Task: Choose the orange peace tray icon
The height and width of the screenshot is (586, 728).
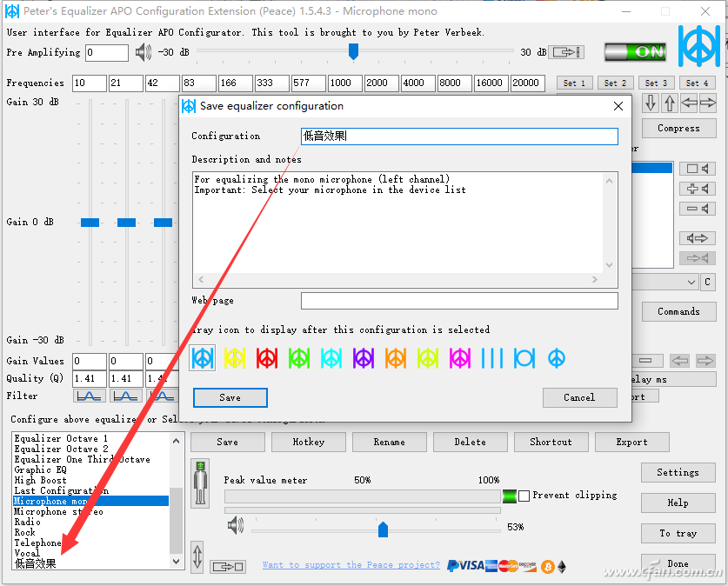Action: point(396,358)
